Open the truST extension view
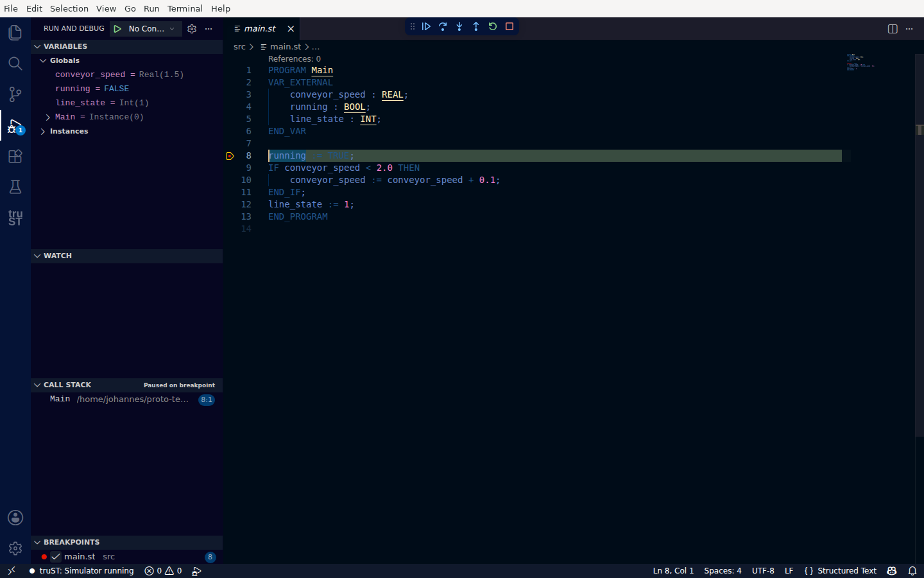 coord(15,218)
